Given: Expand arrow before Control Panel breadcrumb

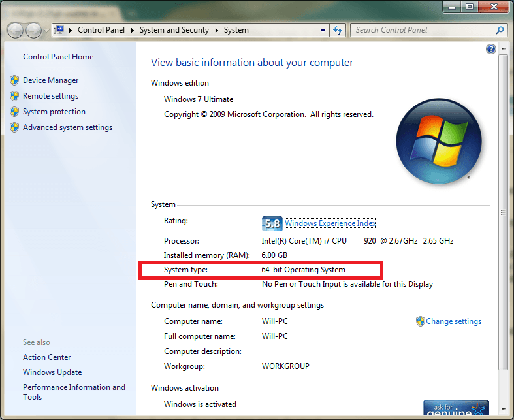Looking at the screenshot, I should pyautogui.click(x=70, y=30).
